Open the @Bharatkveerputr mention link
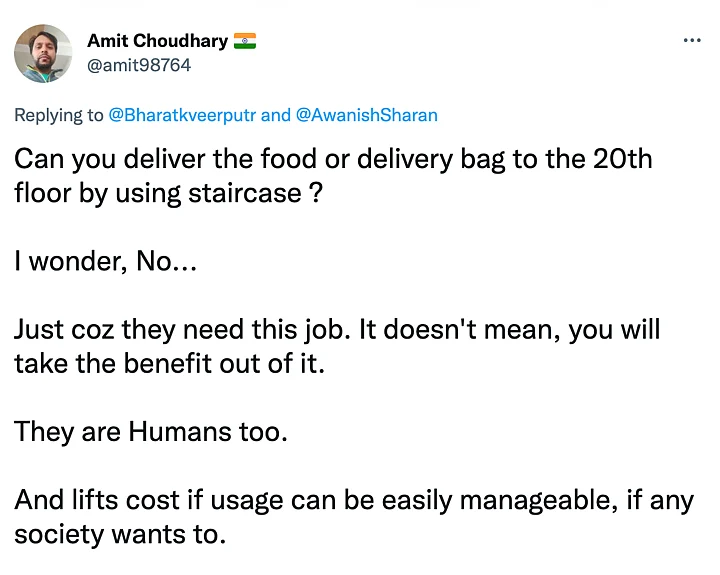Image resolution: width=720 pixels, height=575 pixels. click(182, 115)
